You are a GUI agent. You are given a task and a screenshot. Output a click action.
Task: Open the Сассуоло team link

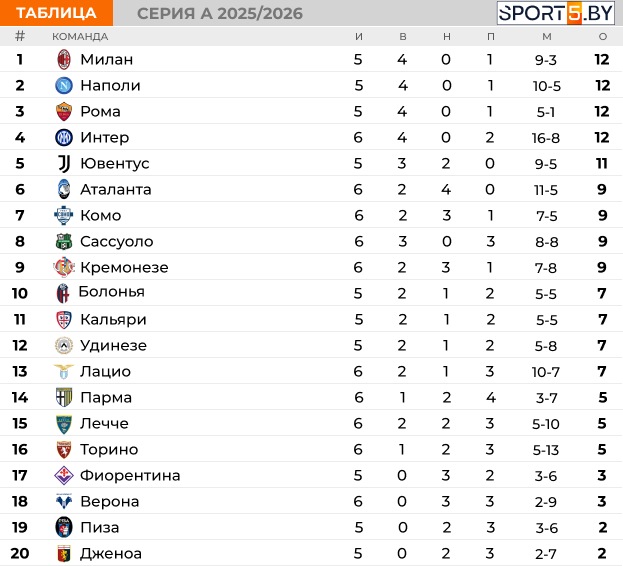[116, 241]
